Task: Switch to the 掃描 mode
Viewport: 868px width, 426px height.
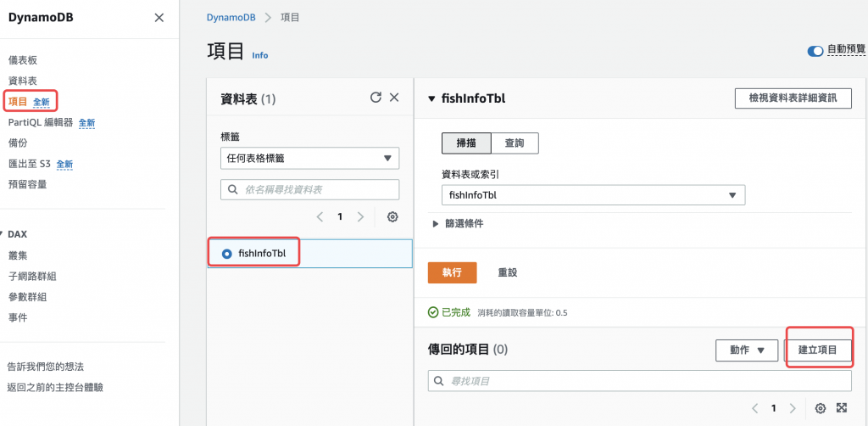Action: (466, 143)
